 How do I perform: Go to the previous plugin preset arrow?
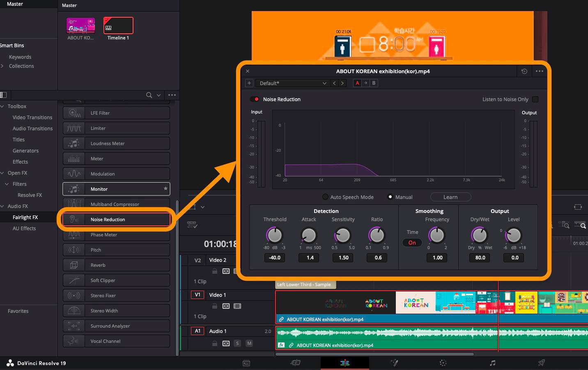(335, 83)
